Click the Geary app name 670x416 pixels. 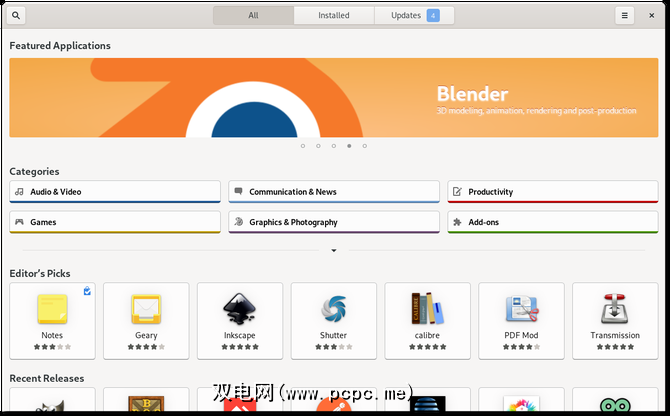146,335
